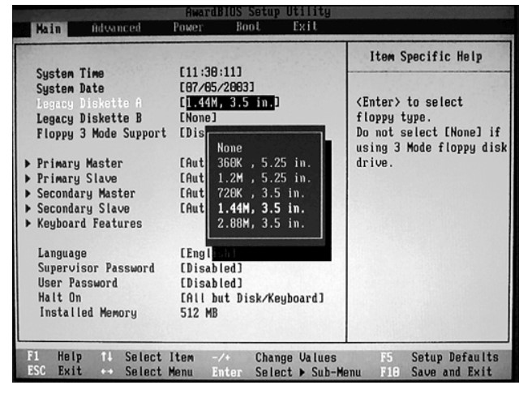Choose 360K, 5.25 in. floppy option

pos(264,163)
